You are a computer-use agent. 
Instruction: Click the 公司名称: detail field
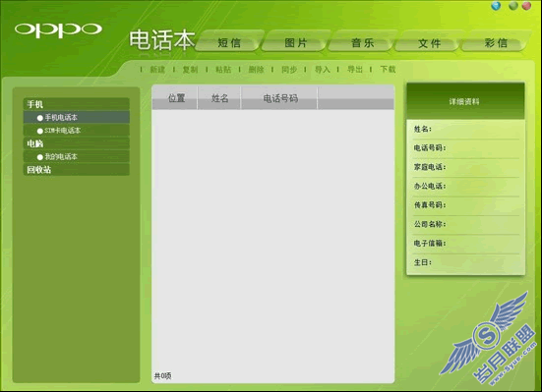pyautogui.click(x=466, y=225)
